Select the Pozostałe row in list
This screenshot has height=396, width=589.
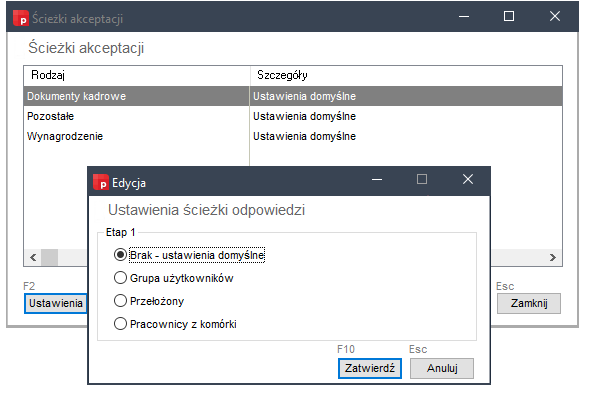pyautogui.click(x=293, y=116)
